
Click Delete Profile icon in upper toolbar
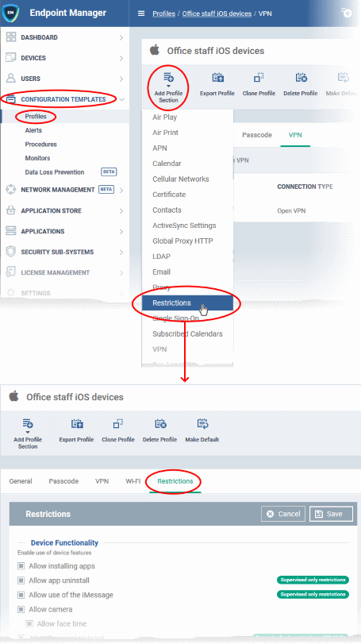pos(301,78)
